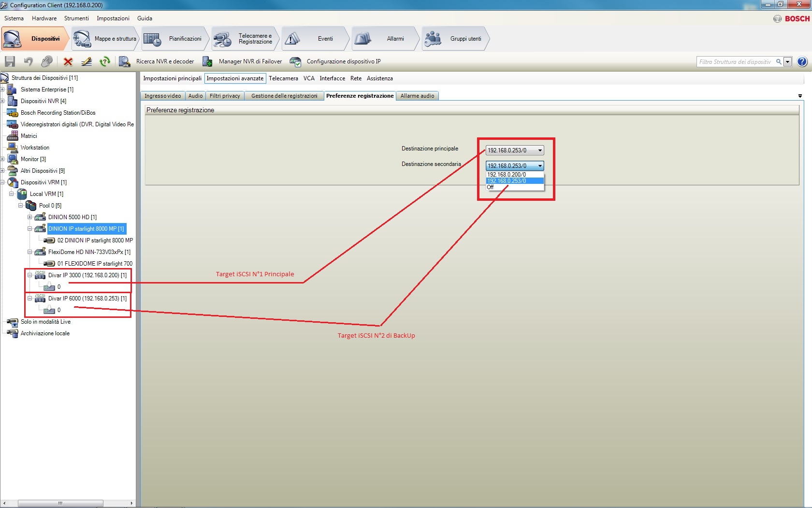This screenshot has width=812, height=508.
Task: Click the Save configuration floppy icon
Action: coord(10,61)
